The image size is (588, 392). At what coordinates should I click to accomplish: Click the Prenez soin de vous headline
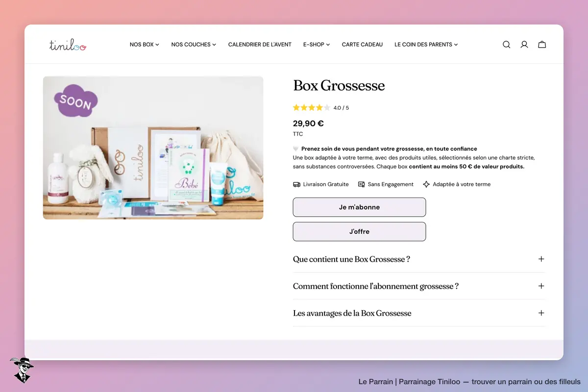(x=389, y=149)
